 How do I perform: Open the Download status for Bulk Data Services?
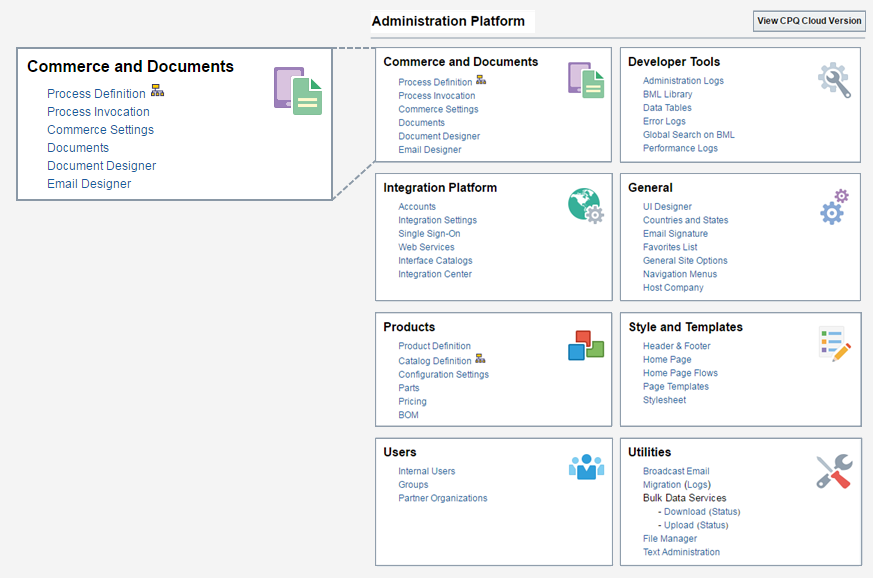(x=683, y=511)
